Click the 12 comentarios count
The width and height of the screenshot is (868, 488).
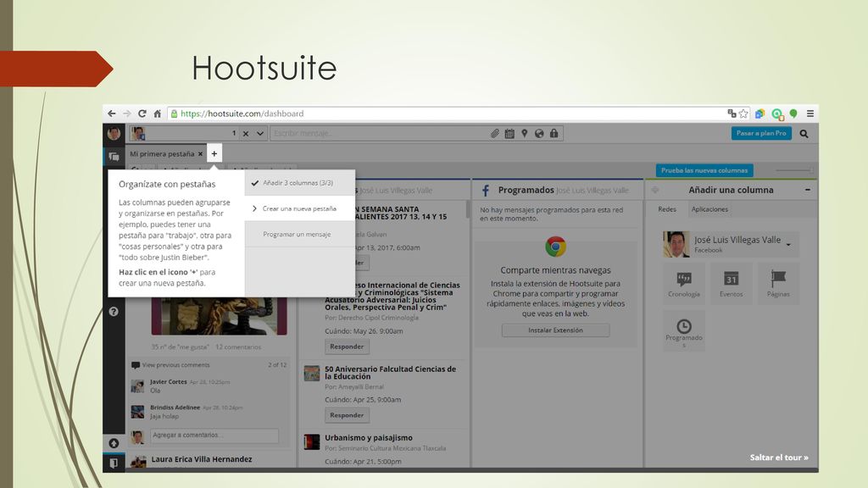(x=238, y=347)
